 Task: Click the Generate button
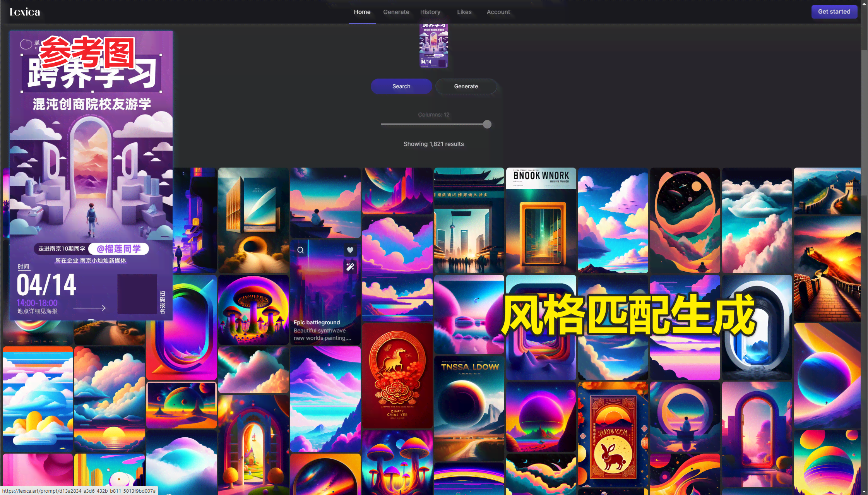(466, 86)
